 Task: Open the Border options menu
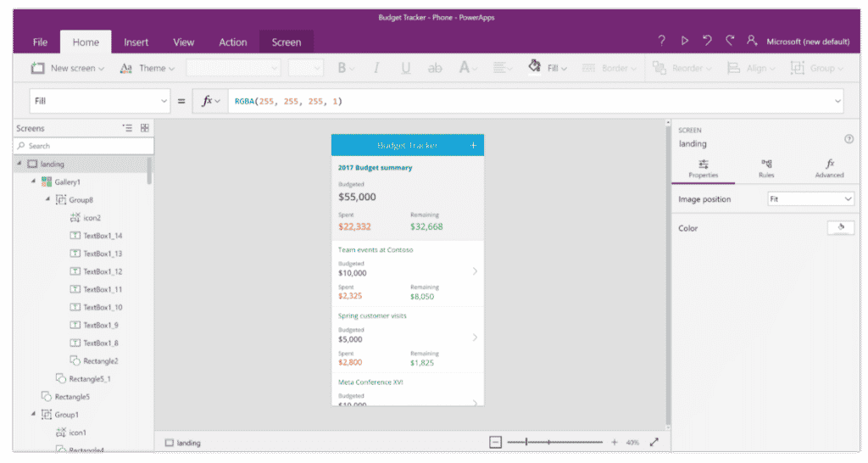(609, 68)
